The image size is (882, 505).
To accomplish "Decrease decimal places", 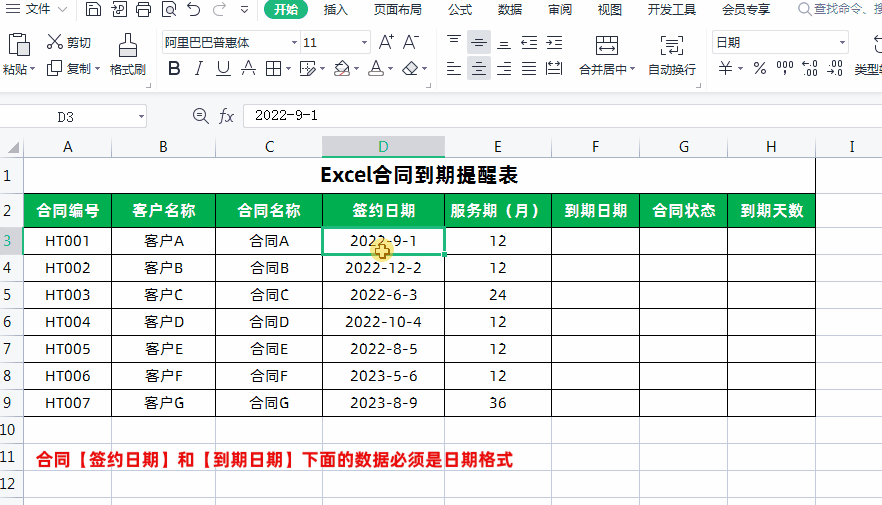I will (x=835, y=69).
